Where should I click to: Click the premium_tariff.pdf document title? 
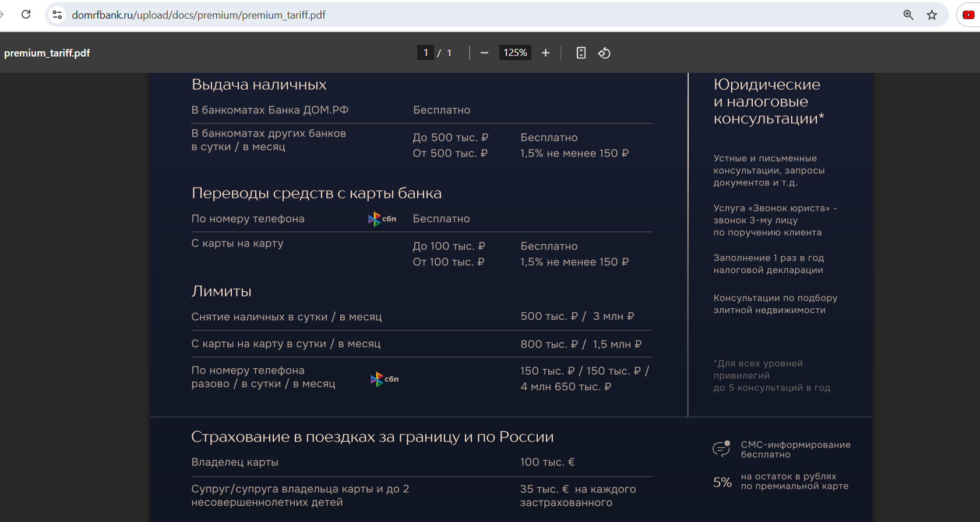pos(47,53)
